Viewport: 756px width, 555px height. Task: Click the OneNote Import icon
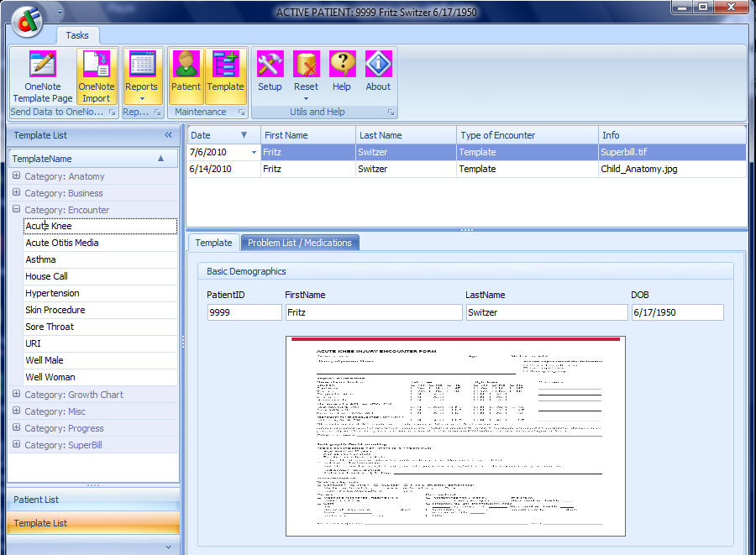tap(97, 65)
